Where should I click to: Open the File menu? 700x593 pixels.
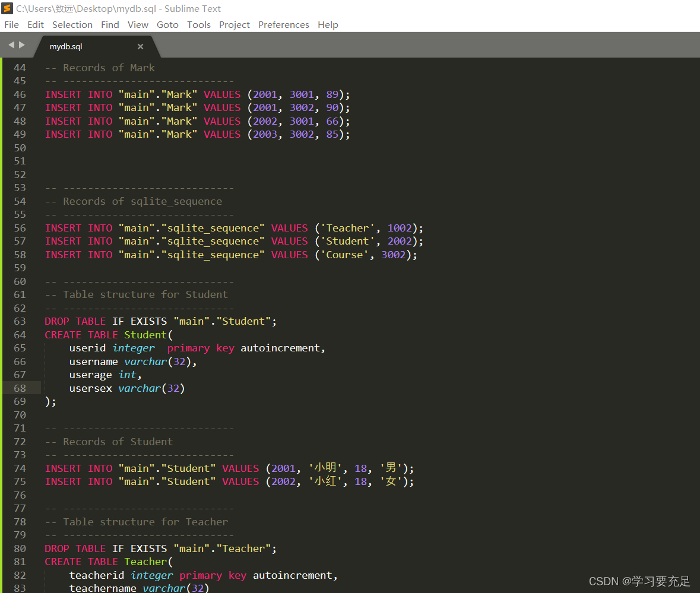[x=11, y=24]
